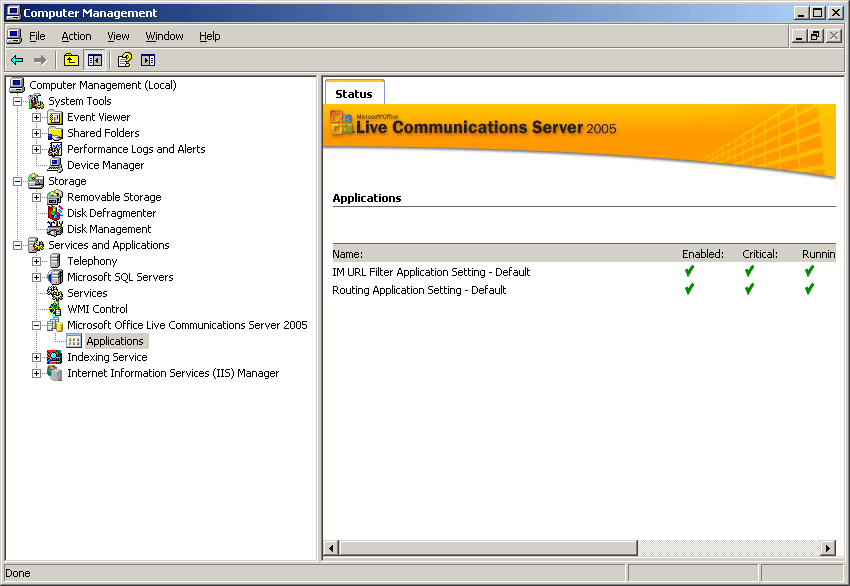
Task: Click the Storage node icon
Action: pyautogui.click(x=36, y=181)
